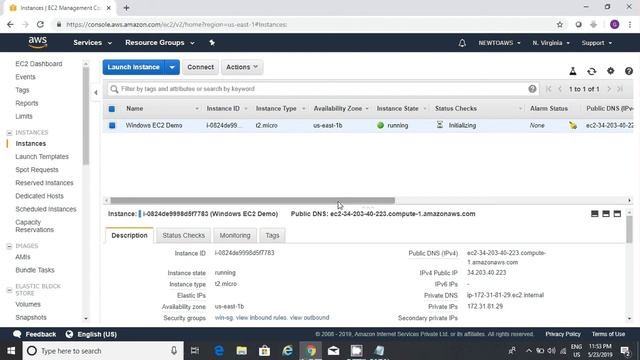Collapse the left navigation pane arrow
This screenshot has height=360, width=640.
pyautogui.click(x=96, y=93)
